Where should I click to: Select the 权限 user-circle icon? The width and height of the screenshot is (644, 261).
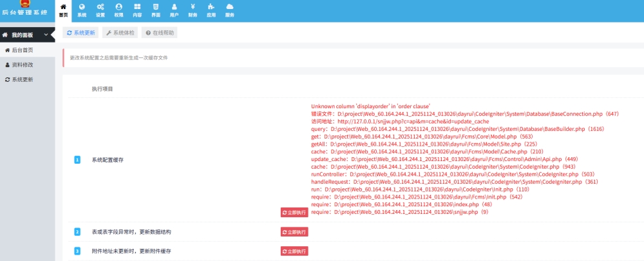tap(118, 10)
